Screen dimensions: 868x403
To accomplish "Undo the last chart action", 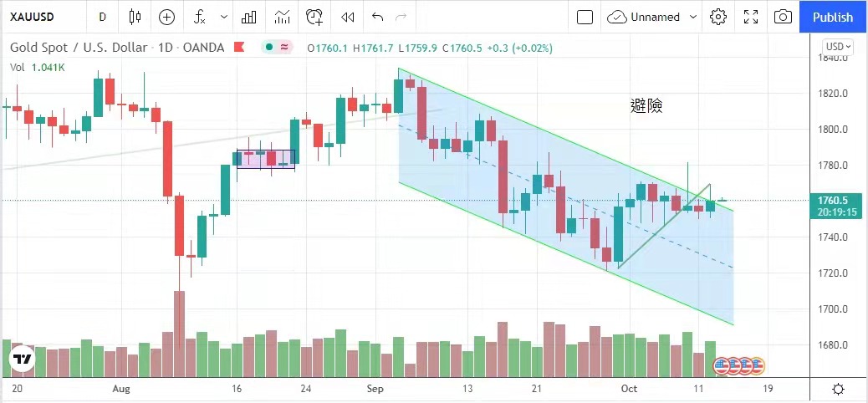I will (377, 17).
